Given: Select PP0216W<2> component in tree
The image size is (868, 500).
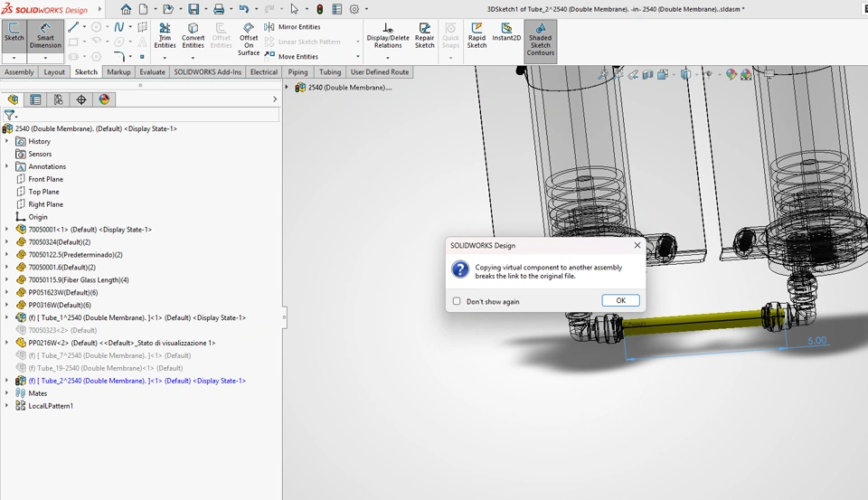Looking at the screenshot, I should click(x=116, y=343).
